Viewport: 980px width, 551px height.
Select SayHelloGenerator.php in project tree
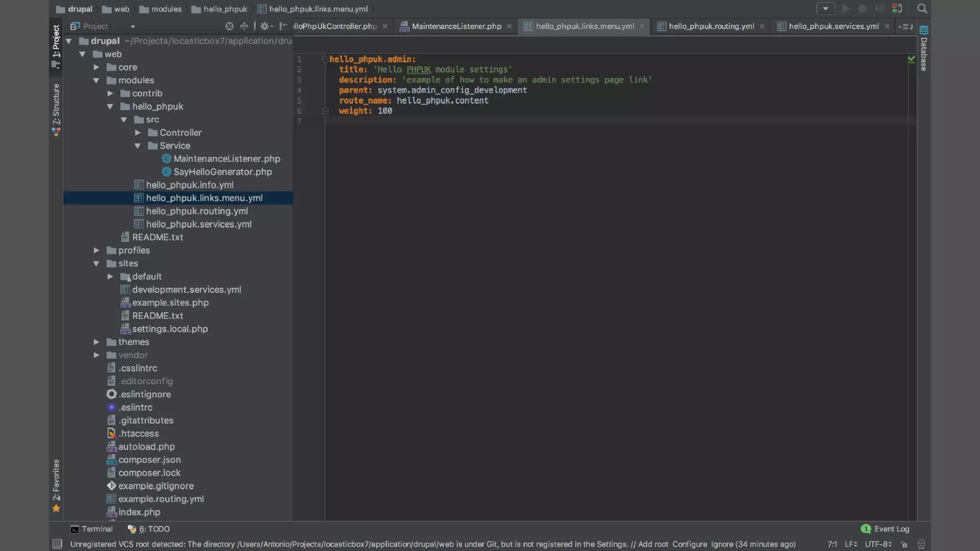222,172
